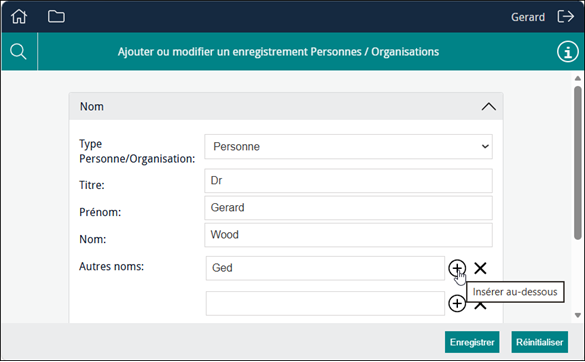Click the Autres noms field containing Ged

[325, 268]
